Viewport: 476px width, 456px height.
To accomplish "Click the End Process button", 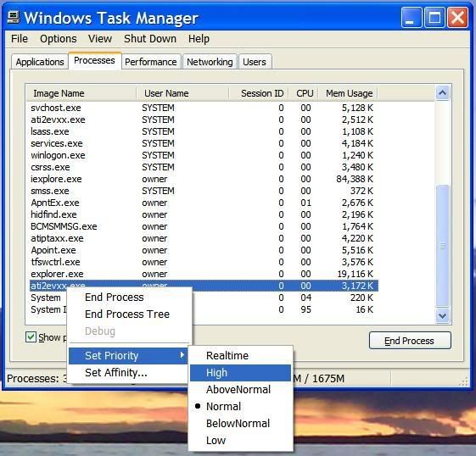I will click(410, 341).
